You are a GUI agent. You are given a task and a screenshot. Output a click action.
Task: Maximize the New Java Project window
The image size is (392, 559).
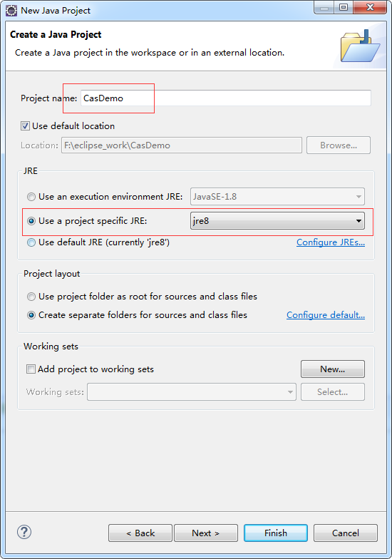[344, 7]
